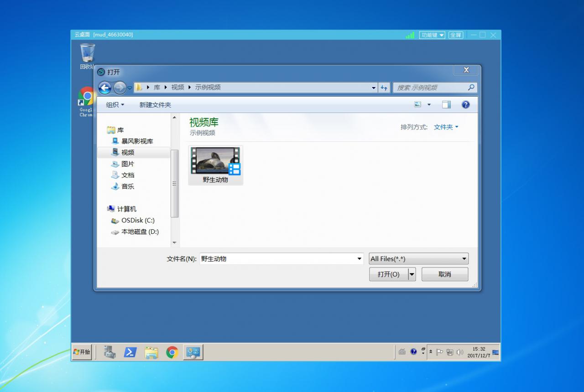Expand the file name dropdown arrow
The width and height of the screenshot is (584, 392).
tap(359, 259)
